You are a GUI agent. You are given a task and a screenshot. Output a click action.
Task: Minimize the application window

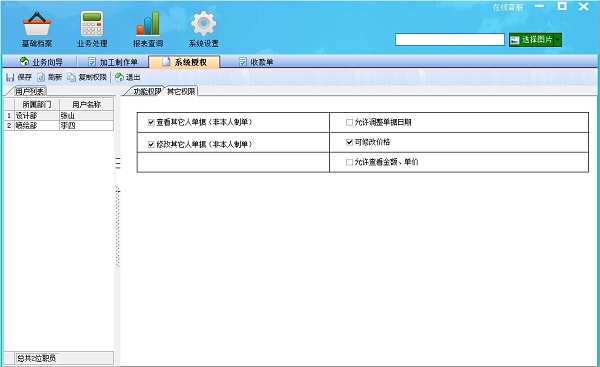tap(540, 7)
